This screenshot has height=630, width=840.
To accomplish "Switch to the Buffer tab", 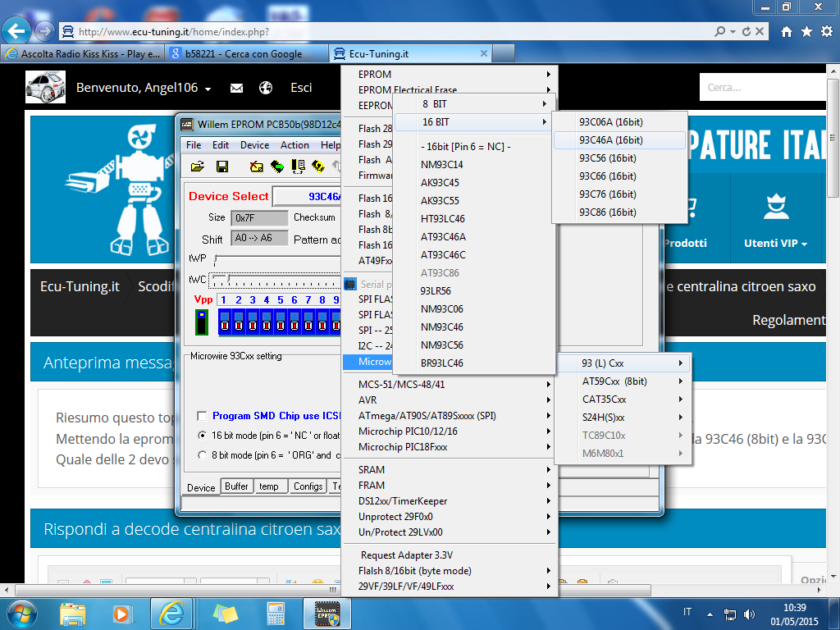I will [236, 486].
